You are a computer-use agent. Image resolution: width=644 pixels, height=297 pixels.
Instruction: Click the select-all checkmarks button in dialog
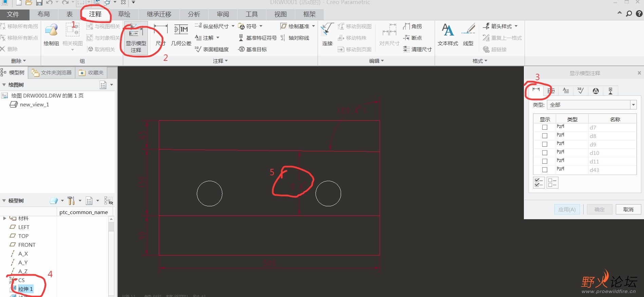tap(539, 183)
